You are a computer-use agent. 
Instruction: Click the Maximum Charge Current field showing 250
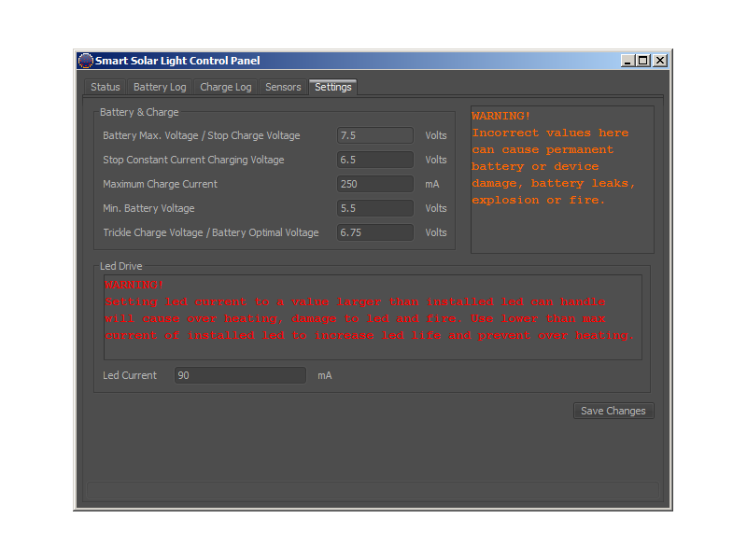point(375,184)
